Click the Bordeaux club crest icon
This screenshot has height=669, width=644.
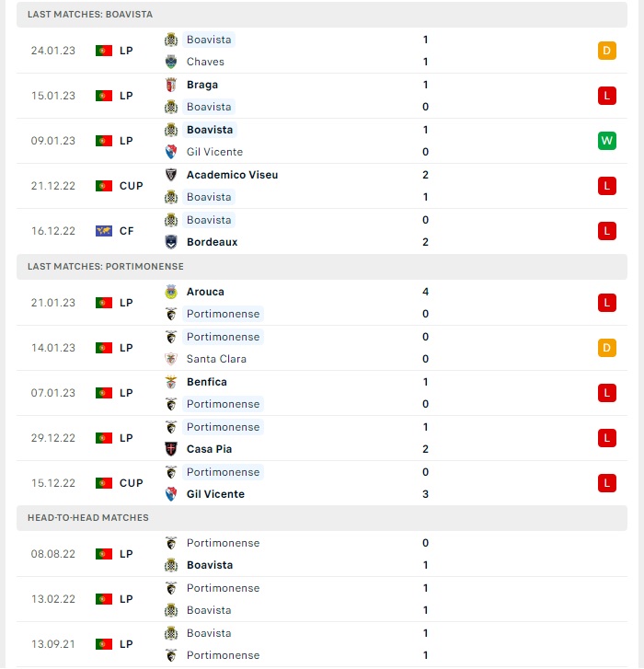pos(171,242)
